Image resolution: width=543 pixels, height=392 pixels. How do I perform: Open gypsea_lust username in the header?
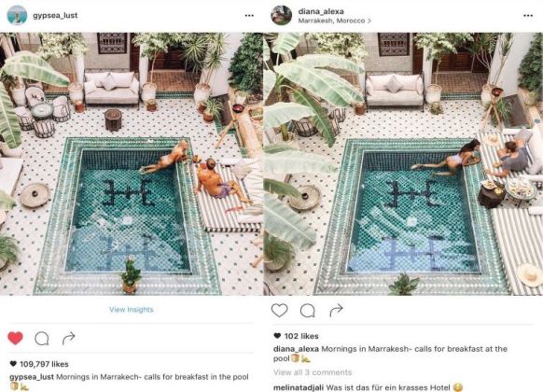coord(55,15)
